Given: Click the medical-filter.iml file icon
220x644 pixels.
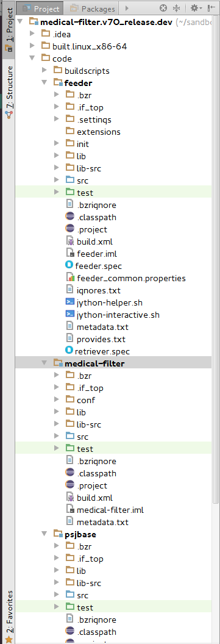Looking at the screenshot, I should coord(69,510).
